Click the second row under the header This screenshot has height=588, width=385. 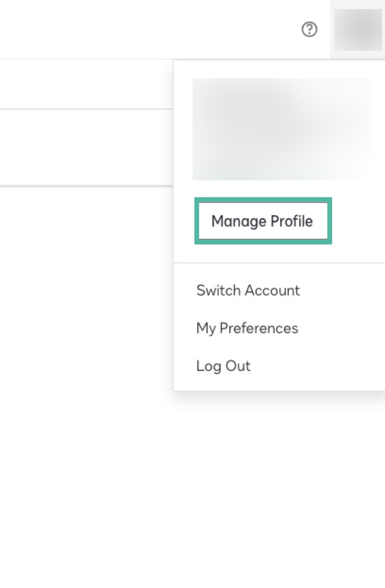(x=85, y=146)
